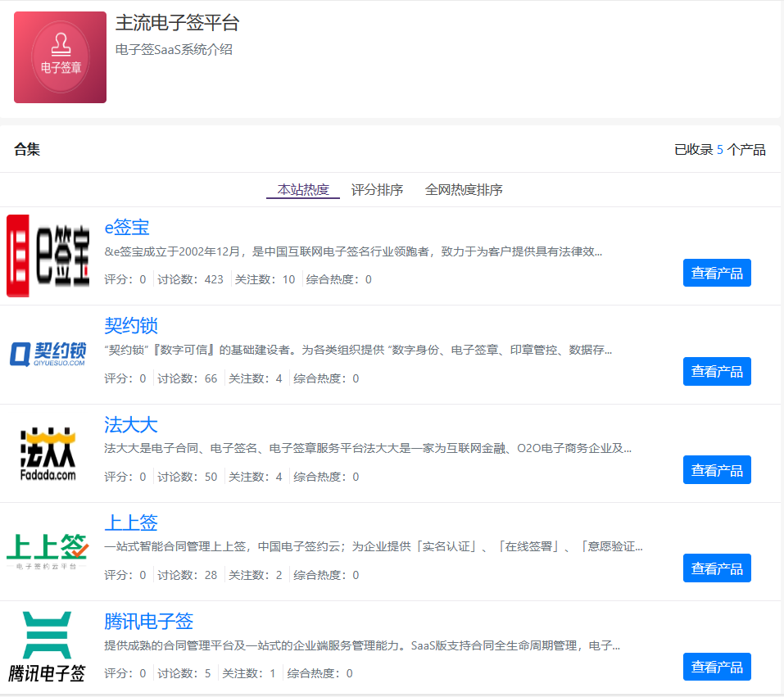Open the e签宝 product title link

127,228
